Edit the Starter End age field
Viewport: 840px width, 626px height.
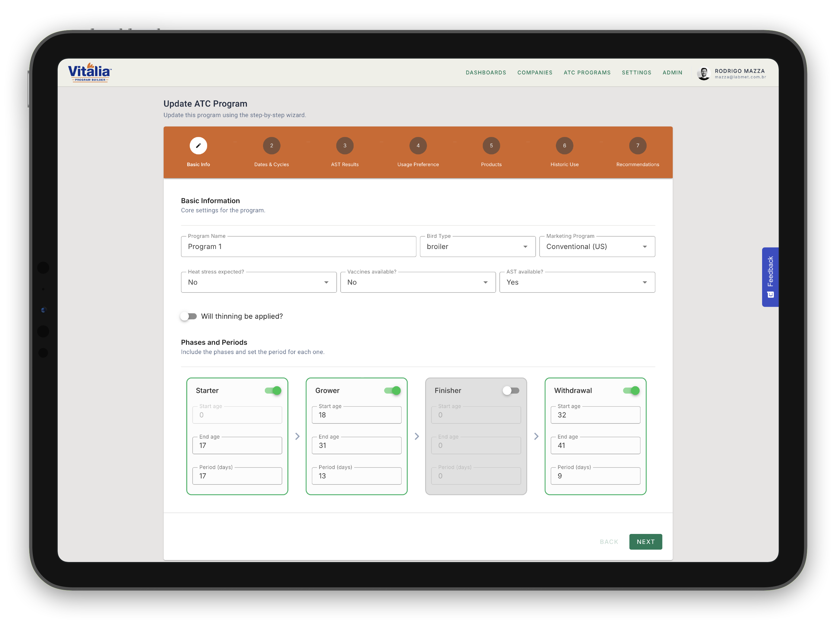pyautogui.click(x=237, y=446)
